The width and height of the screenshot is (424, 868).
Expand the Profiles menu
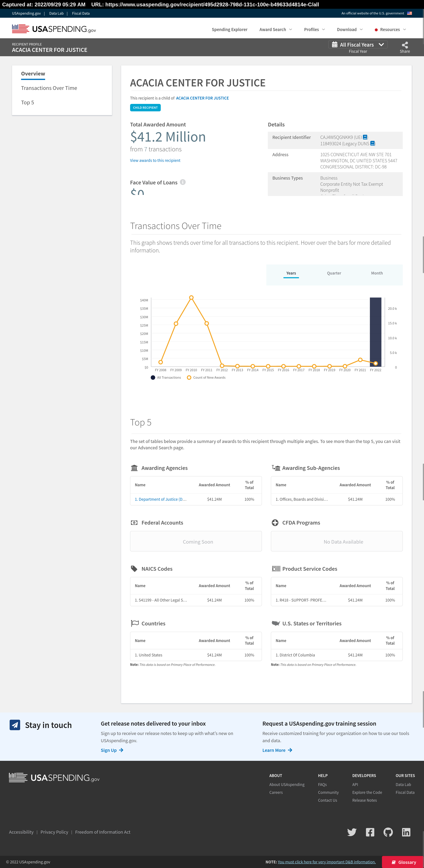[314, 29]
